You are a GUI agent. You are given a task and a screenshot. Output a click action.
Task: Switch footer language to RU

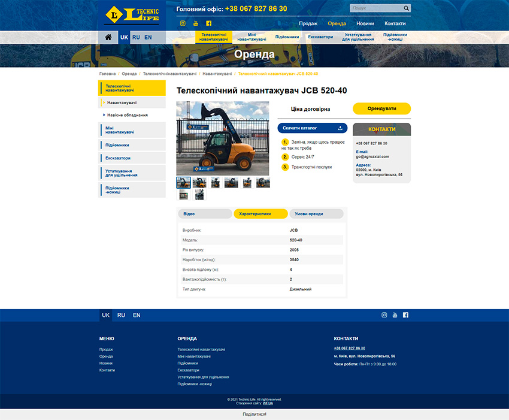[121, 315]
